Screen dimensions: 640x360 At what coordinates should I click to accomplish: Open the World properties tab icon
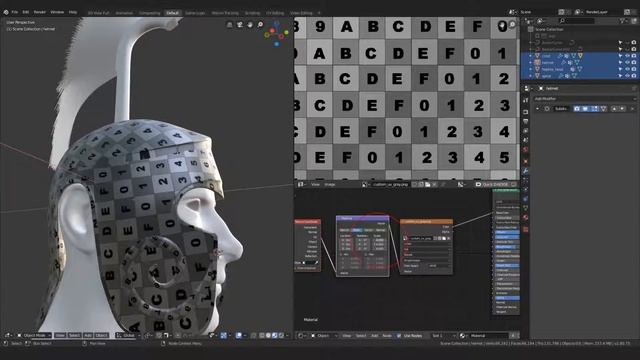tap(526, 149)
